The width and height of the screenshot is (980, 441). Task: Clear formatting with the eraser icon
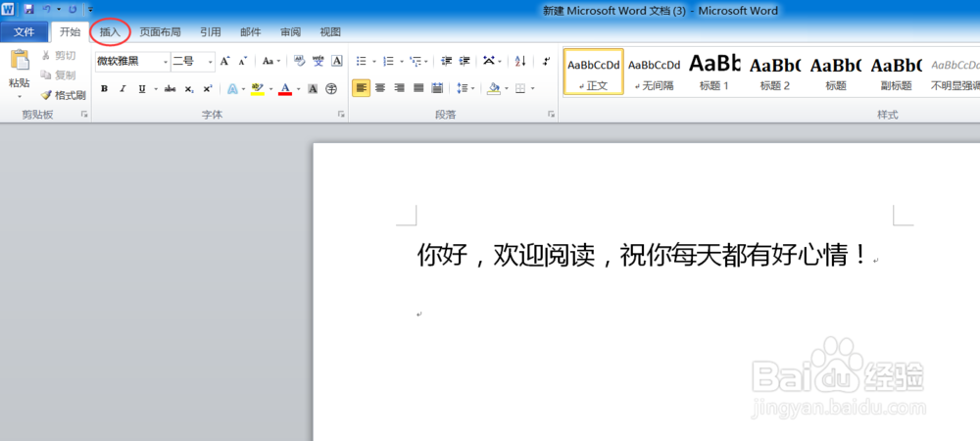click(x=300, y=61)
